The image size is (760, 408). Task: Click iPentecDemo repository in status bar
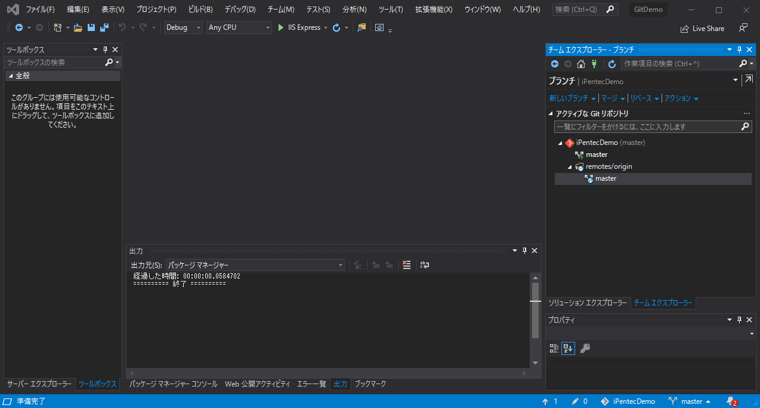[628, 401]
